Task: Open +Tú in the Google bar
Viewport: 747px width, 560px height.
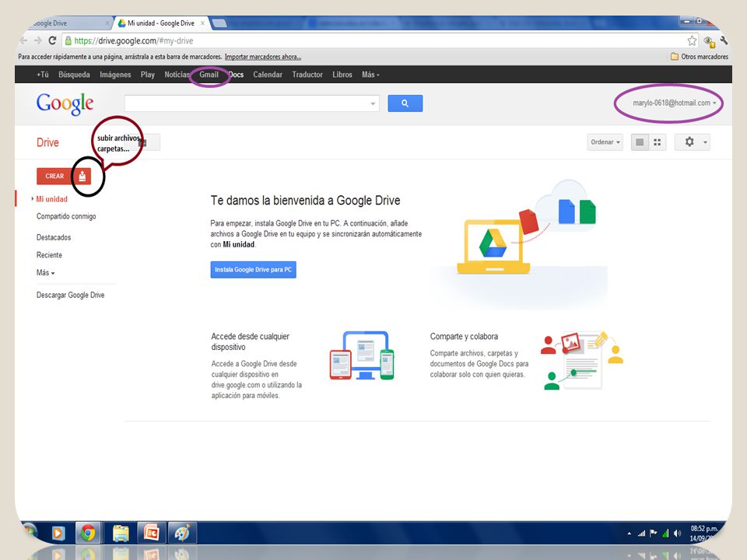Action: (x=42, y=75)
